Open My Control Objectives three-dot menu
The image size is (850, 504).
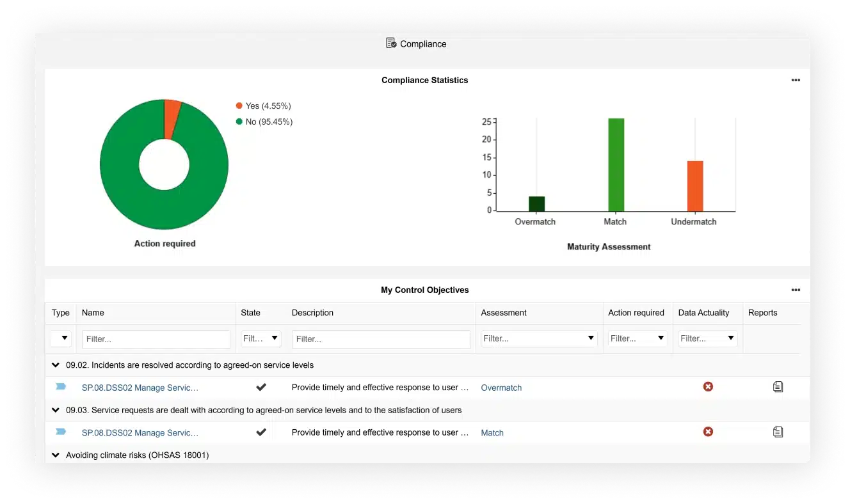pos(796,290)
